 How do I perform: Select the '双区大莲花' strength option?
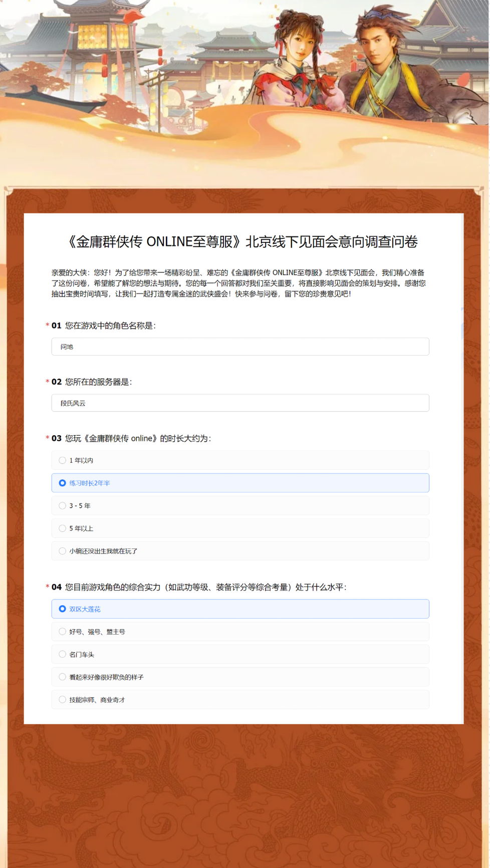coord(240,609)
